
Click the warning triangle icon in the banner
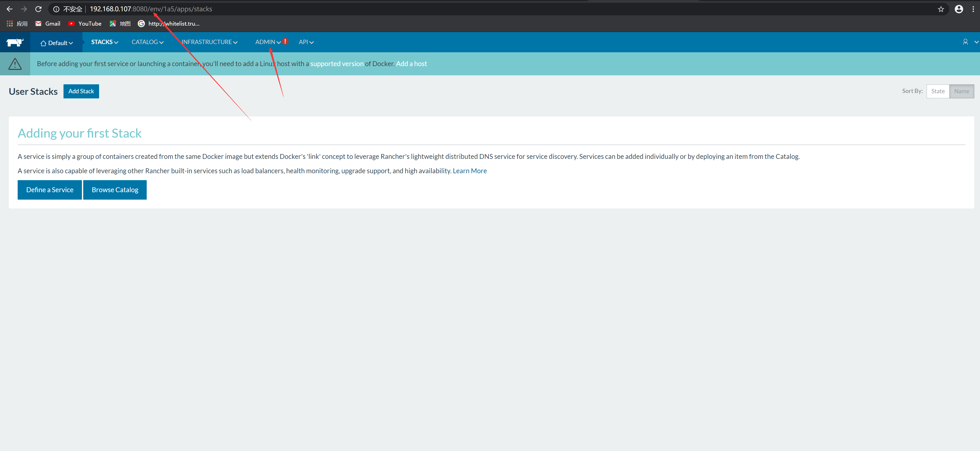click(x=15, y=64)
